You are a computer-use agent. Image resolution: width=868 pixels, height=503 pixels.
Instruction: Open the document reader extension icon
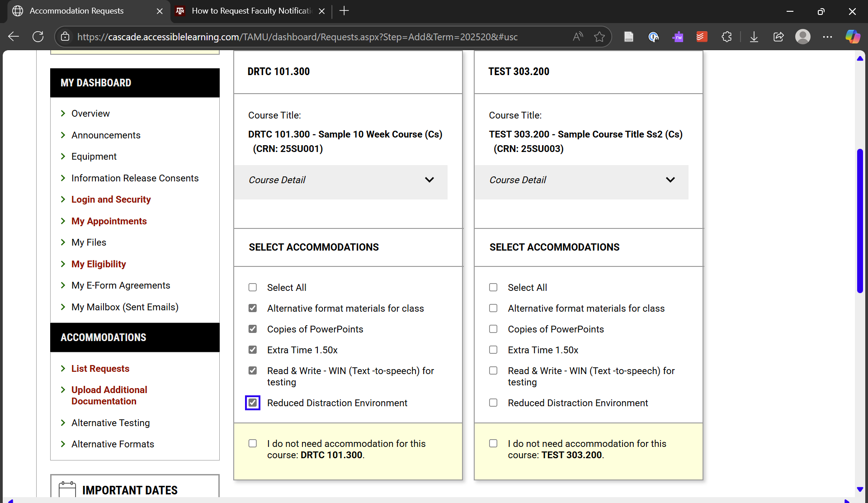[x=628, y=37]
